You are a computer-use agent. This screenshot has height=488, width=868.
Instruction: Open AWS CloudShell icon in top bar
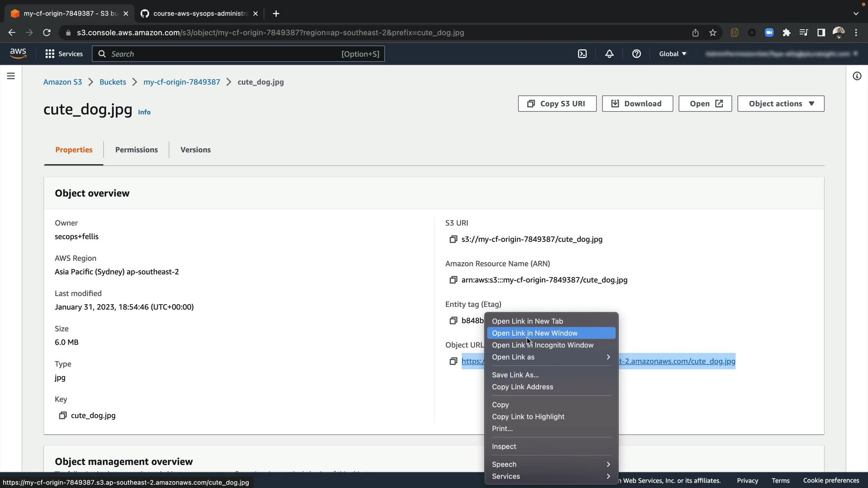click(582, 54)
